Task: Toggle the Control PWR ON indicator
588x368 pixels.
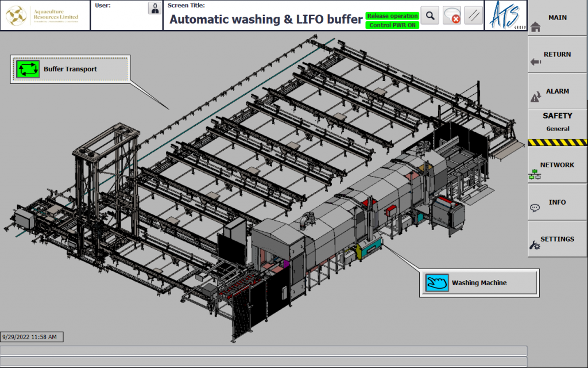Action: [x=393, y=25]
